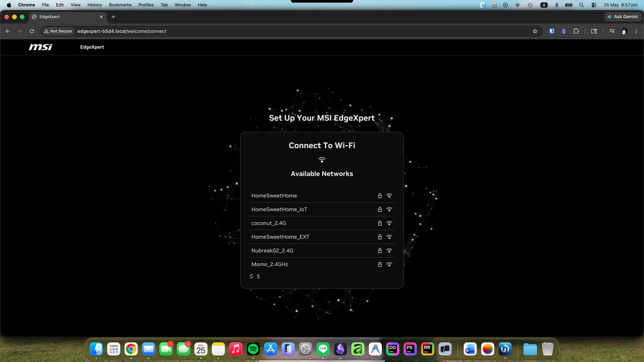Open Spotlight search in menu bar
Viewport: 644px width, 362px height.
[x=582, y=5]
